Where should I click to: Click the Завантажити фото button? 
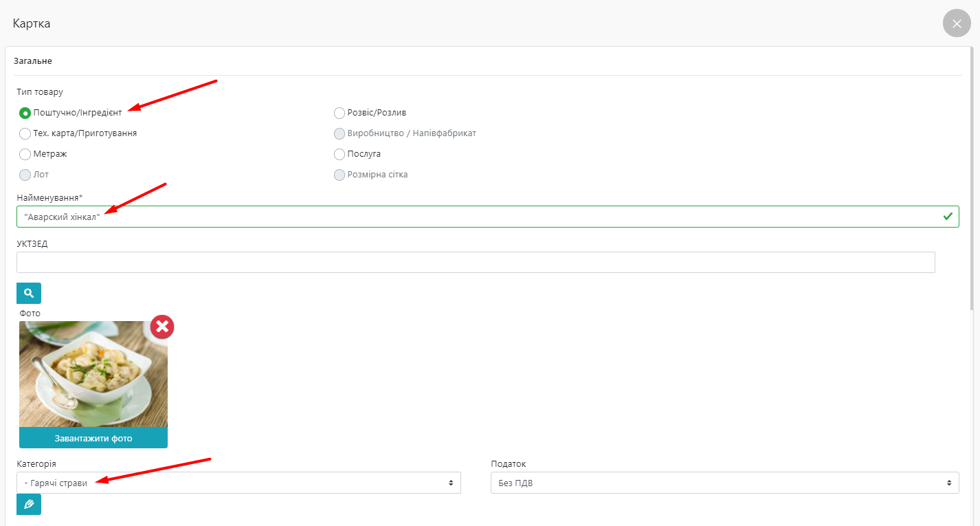pyautogui.click(x=93, y=438)
